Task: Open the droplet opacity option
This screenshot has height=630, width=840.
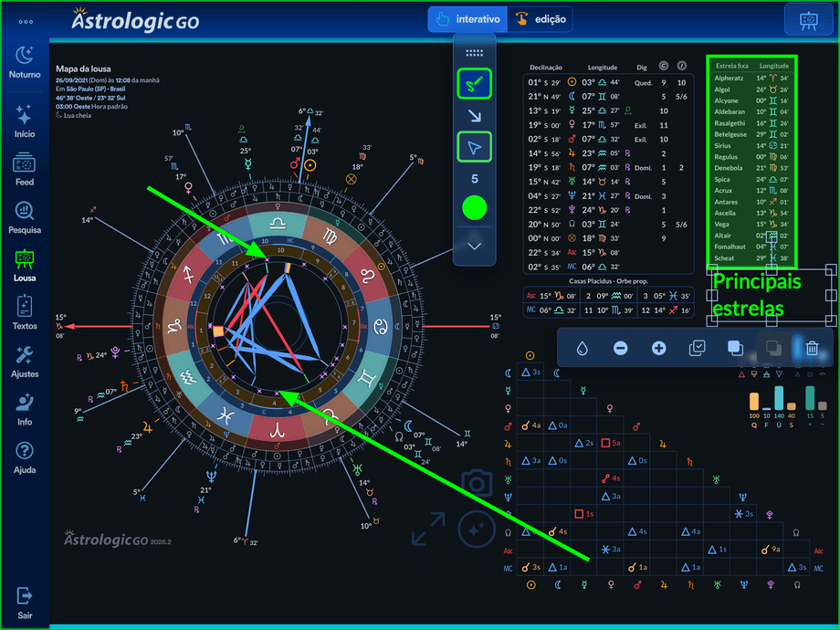Action: tap(582, 348)
